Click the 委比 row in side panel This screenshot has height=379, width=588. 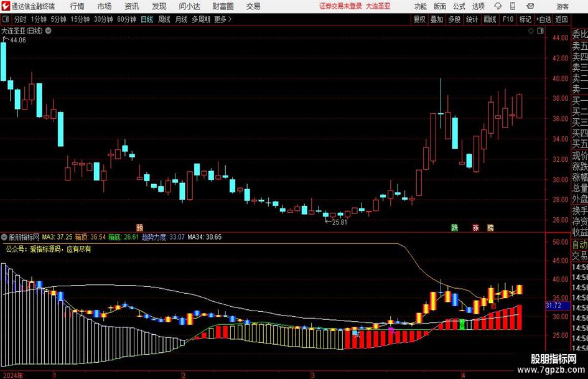coord(580,34)
